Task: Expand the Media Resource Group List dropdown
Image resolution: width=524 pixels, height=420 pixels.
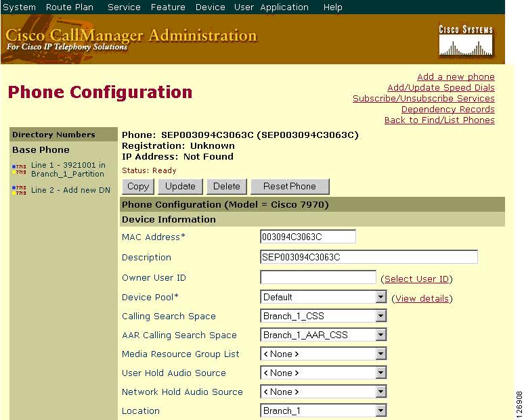Action: click(380, 354)
